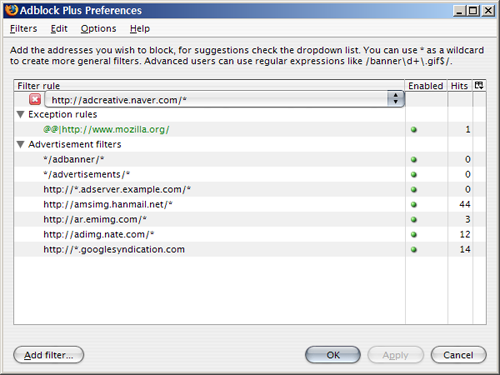Close the Adblock Plus Preferences window
Viewport: 500px width, 375px height.
click(488, 11)
